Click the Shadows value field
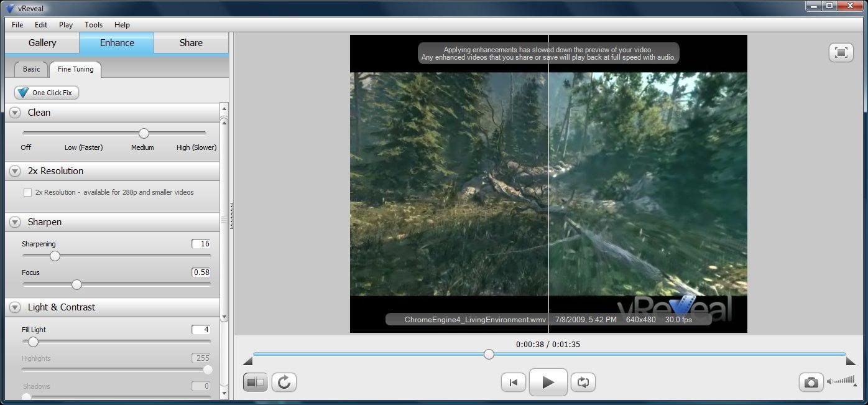 201,386
